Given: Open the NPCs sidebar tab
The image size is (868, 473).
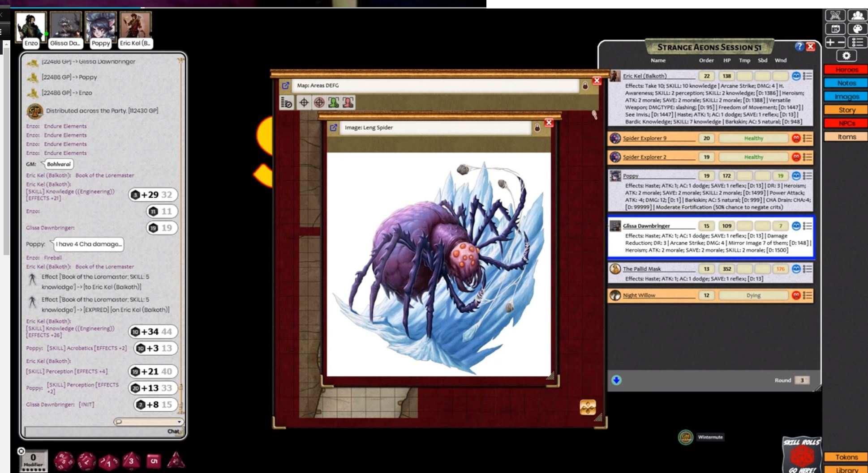Looking at the screenshot, I should click(x=847, y=124).
